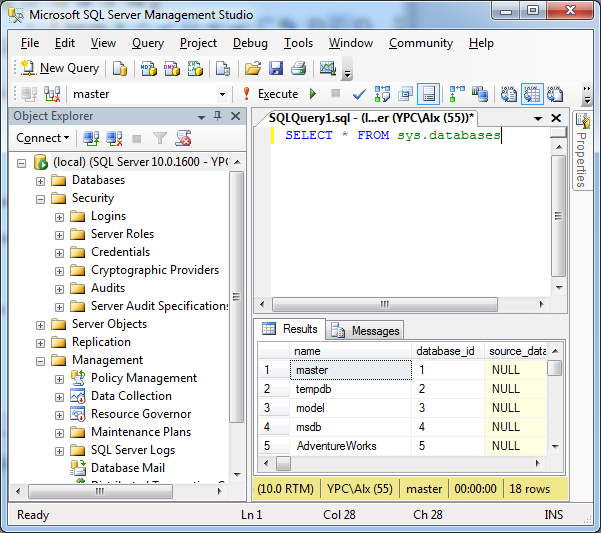Start an Analysis Services MDX query
The height and width of the screenshot is (533, 601).
click(149, 69)
